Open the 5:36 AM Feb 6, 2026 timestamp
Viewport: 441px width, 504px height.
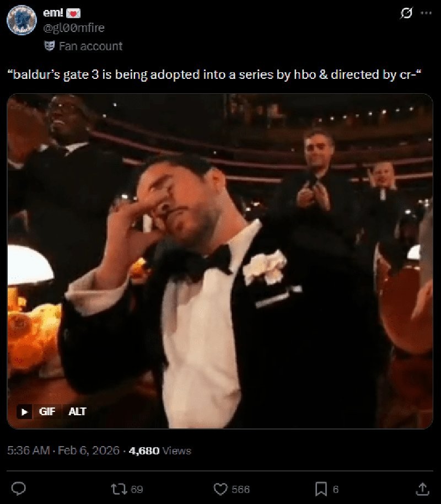63,451
